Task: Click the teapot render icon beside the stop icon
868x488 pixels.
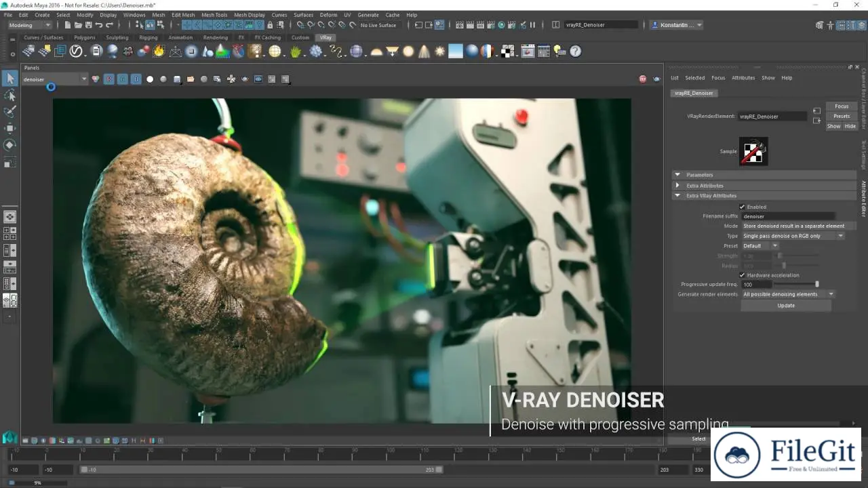Action: [x=656, y=79]
